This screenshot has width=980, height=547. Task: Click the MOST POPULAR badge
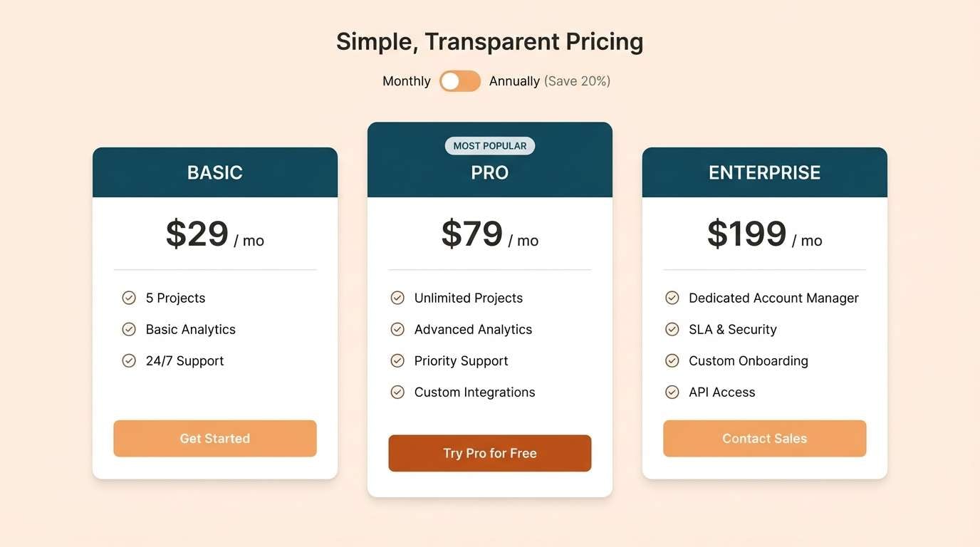pos(489,145)
